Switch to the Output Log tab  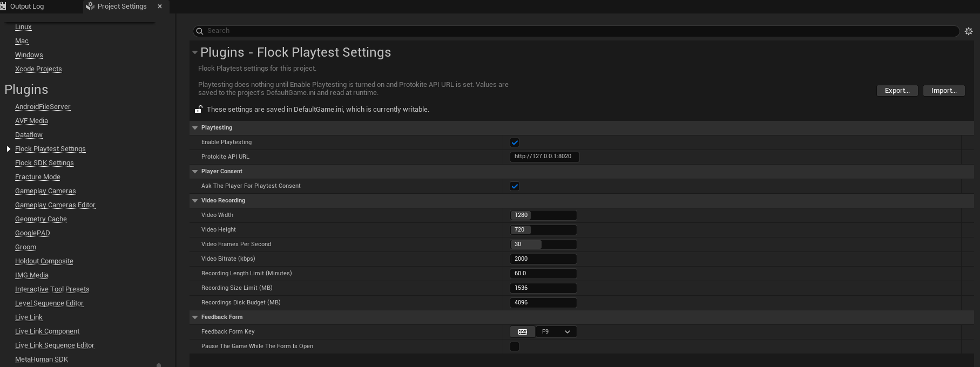tap(27, 6)
